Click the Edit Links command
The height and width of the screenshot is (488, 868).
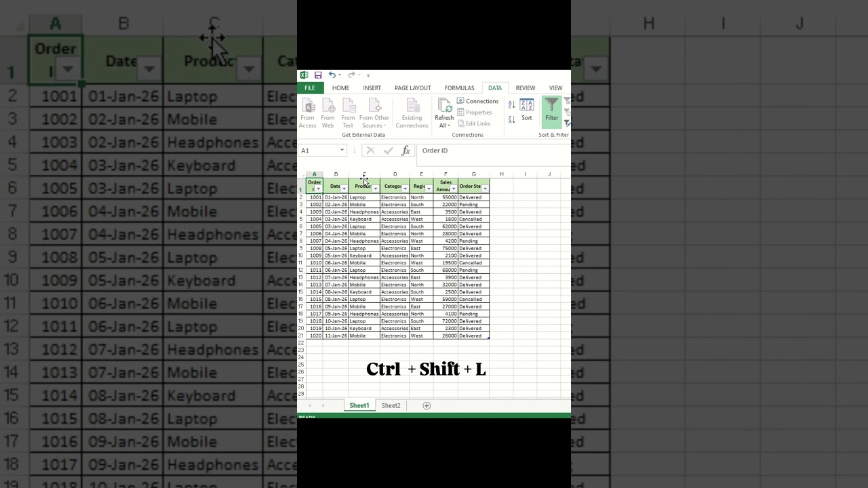(473, 123)
